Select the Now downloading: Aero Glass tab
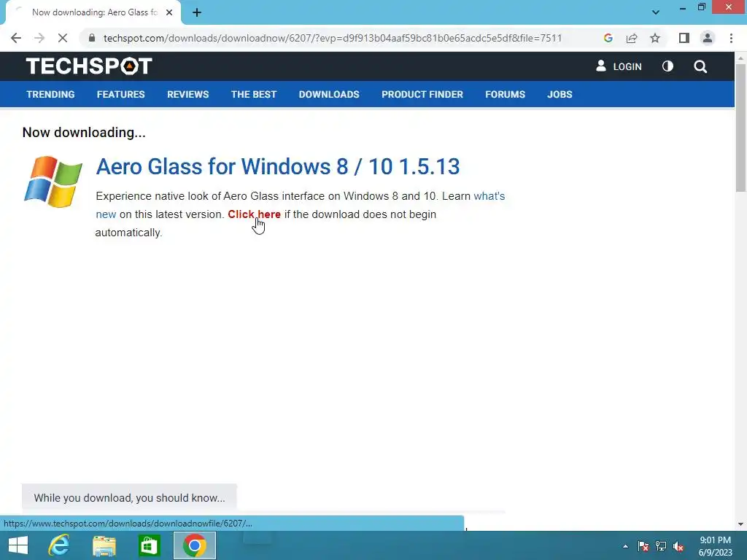The image size is (747, 560). click(x=93, y=12)
